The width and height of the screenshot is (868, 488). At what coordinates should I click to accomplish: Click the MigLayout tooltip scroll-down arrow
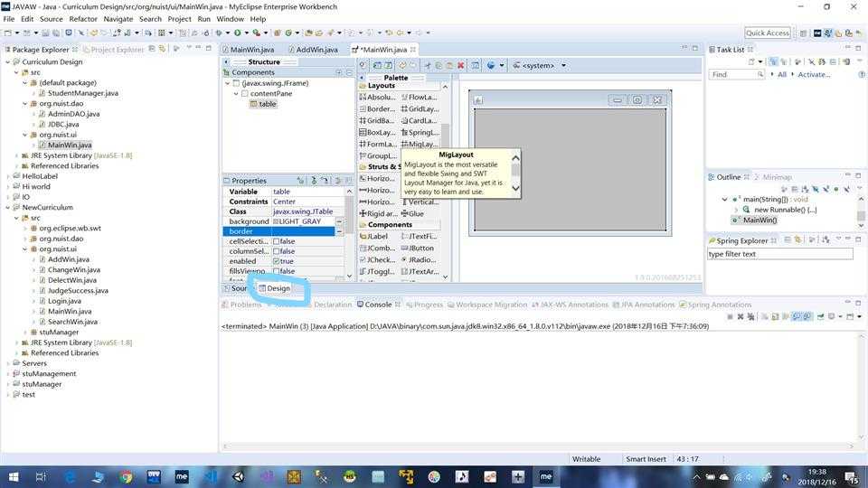coord(516,189)
